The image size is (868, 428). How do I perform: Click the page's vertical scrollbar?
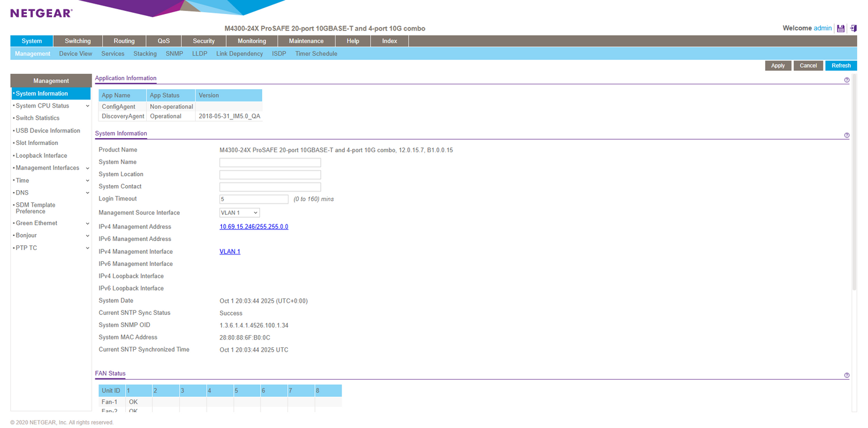854,183
